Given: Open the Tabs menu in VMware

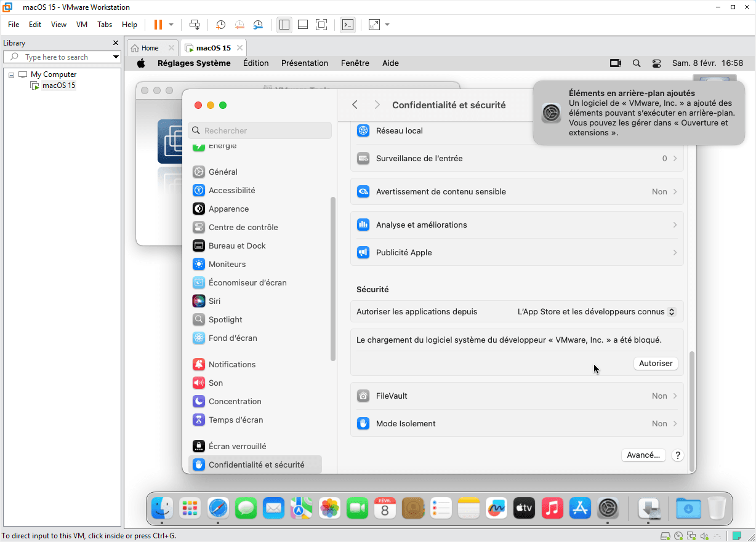Looking at the screenshot, I should tap(105, 25).
